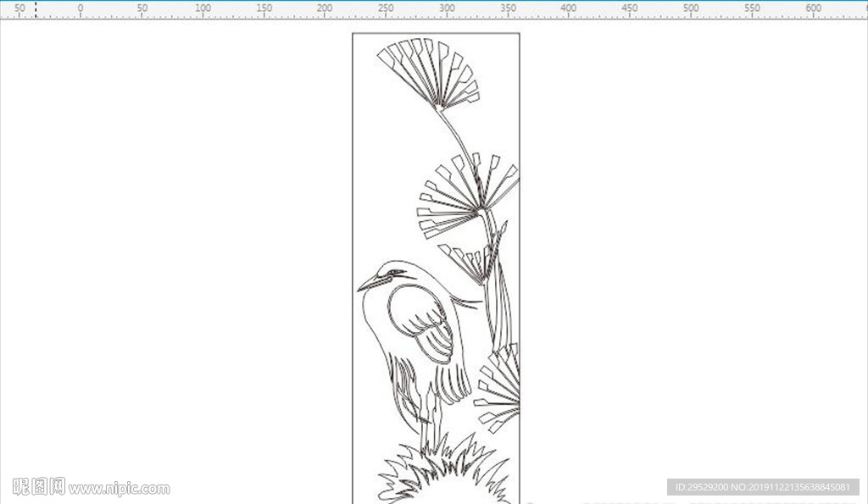Screen dimensions: 868x504
Task: Select the heron's beak outline
Action: 374,283
